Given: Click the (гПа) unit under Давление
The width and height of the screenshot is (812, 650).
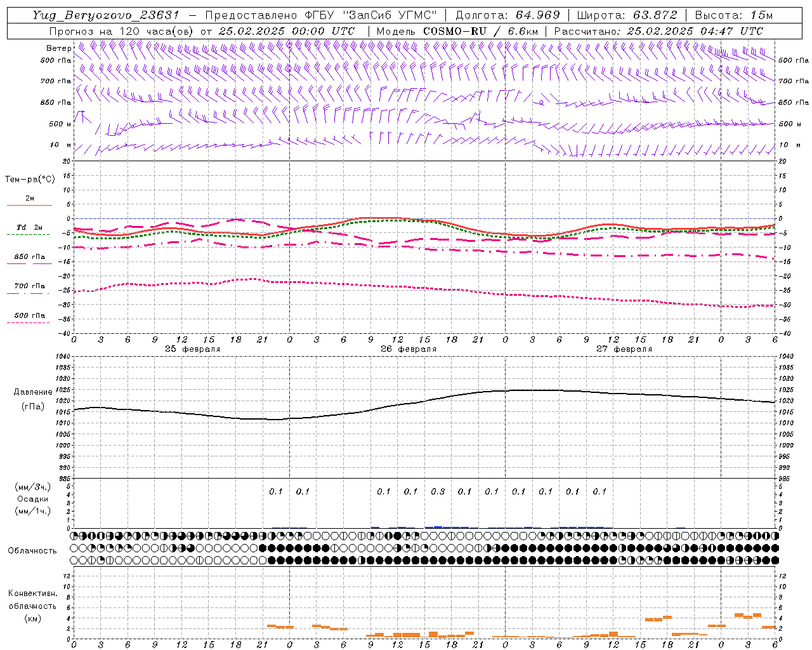Looking at the screenshot, I should pyautogui.click(x=33, y=407).
